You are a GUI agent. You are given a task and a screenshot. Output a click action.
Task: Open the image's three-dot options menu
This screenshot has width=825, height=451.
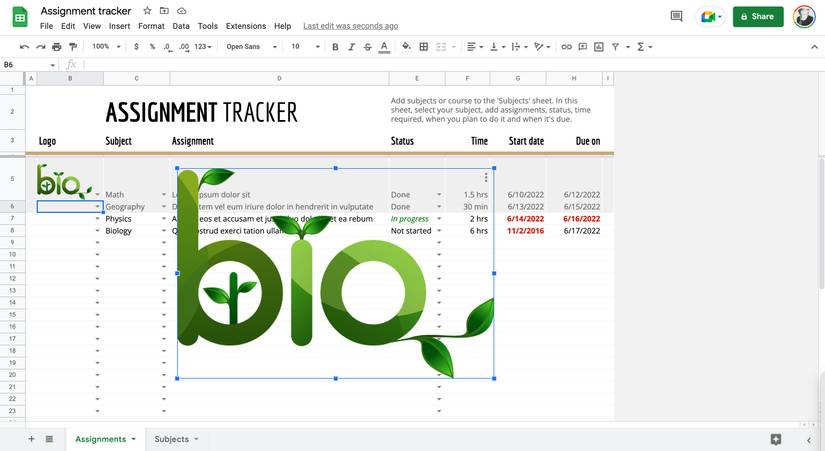tap(486, 177)
